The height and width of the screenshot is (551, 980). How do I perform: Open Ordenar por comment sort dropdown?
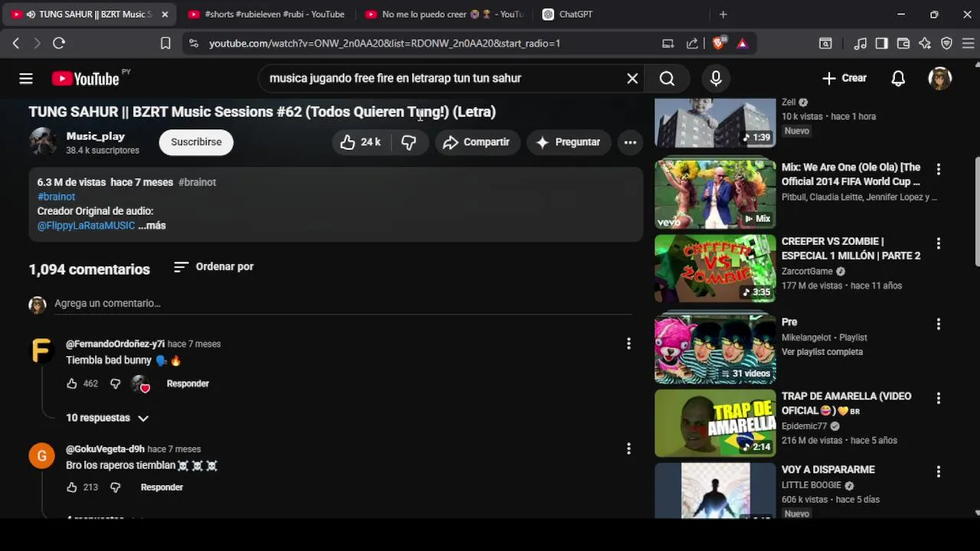click(214, 267)
